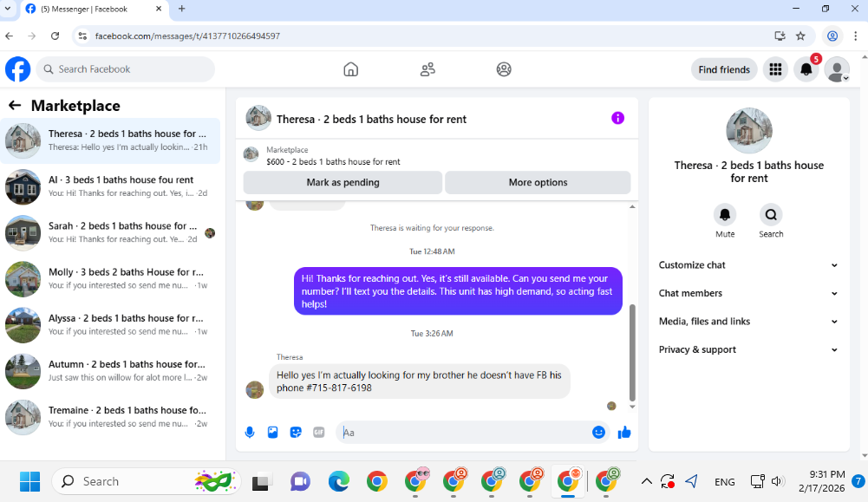
Task: Open Sarah 2 beds 1 baths conversation
Action: coord(111,232)
